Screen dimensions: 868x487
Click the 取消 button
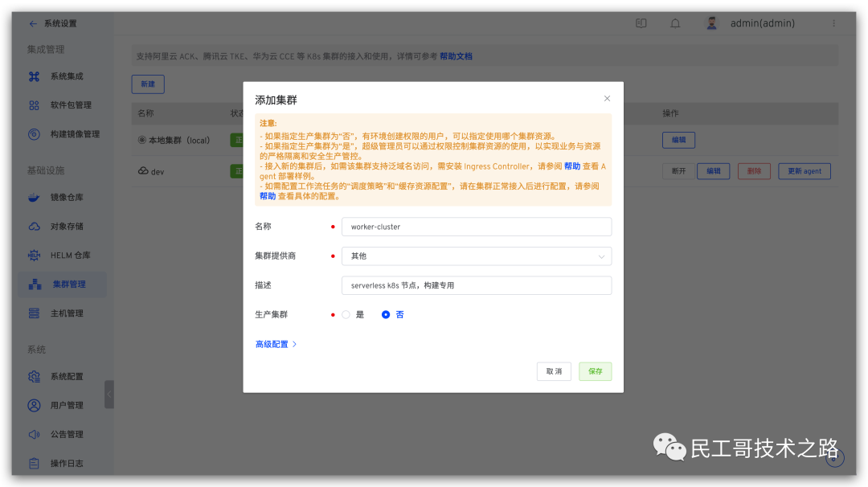click(554, 371)
